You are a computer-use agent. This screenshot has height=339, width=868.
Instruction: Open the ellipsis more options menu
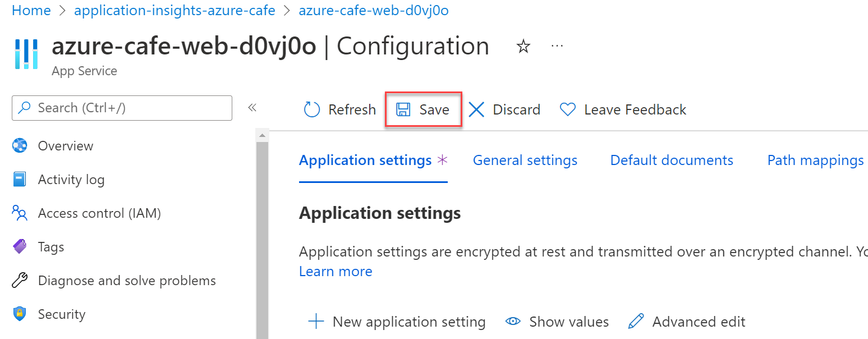click(557, 46)
